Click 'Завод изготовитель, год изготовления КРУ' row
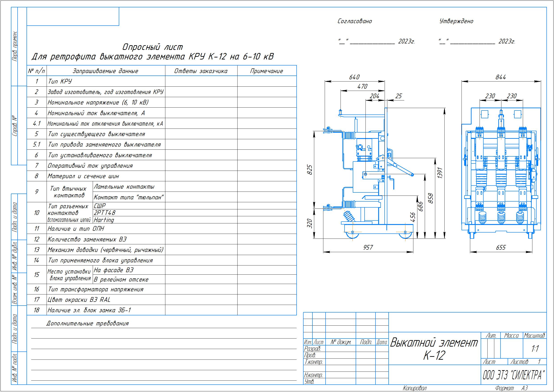The width and height of the screenshot is (554, 392). pyautogui.click(x=162, y=92)
